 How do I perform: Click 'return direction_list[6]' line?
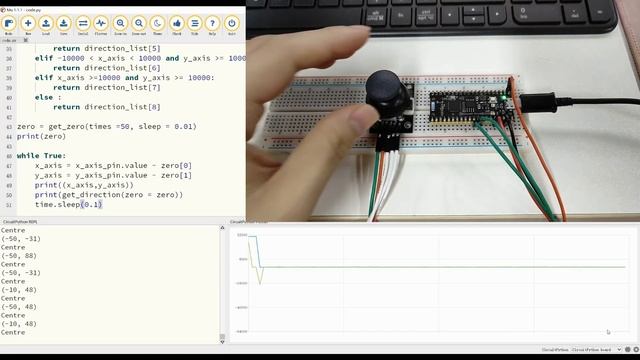point(107,68)
